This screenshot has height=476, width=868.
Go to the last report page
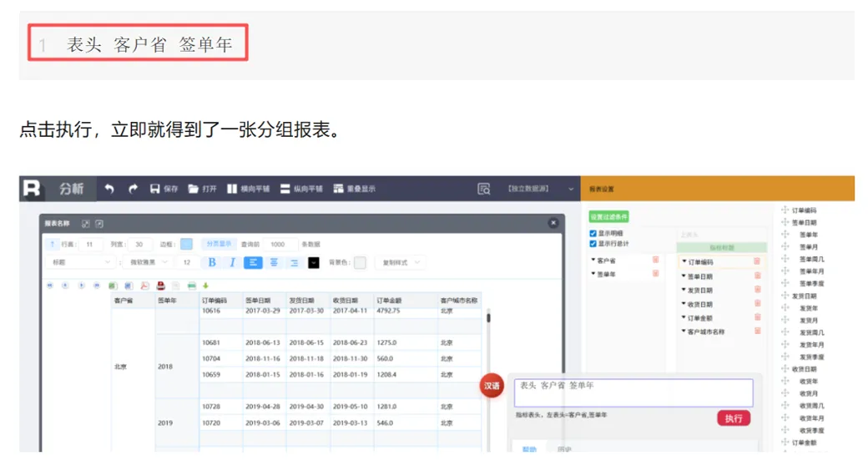coord(97,286)
